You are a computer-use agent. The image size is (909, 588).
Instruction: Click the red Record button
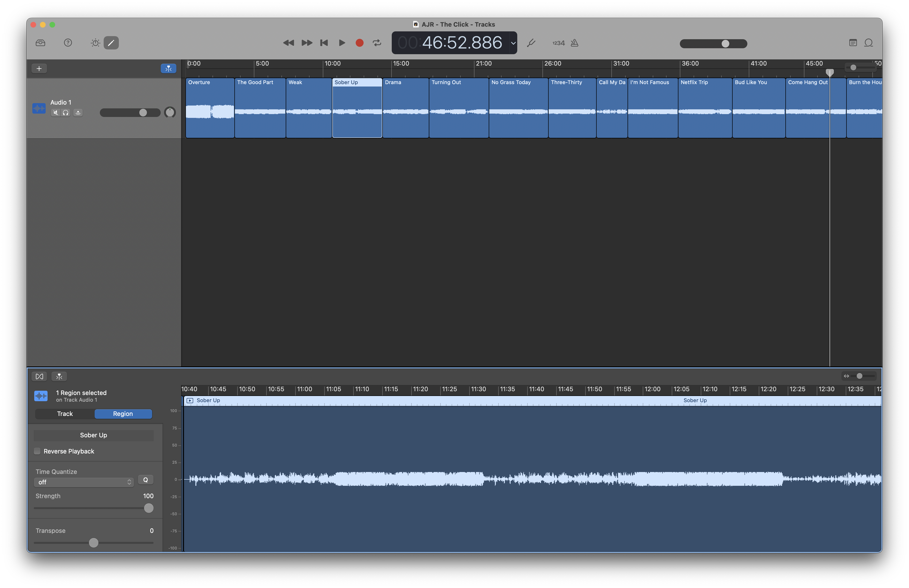coord(359,43)
